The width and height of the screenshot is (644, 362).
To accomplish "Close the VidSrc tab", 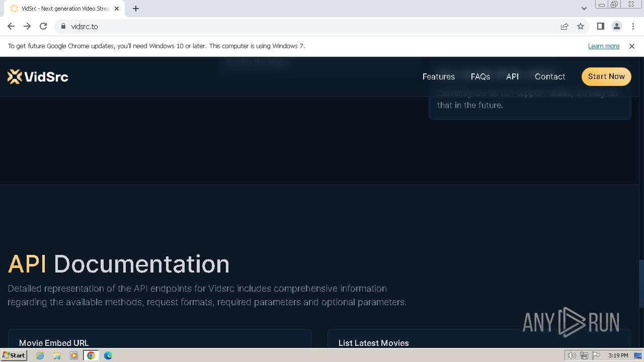I will click(117, 9).
